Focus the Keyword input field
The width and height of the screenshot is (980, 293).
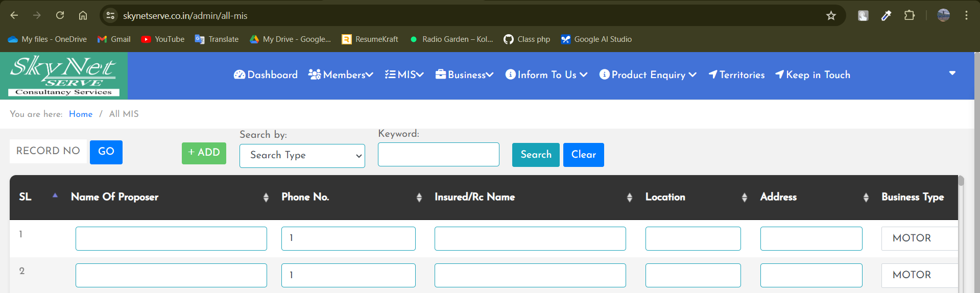pyautogui.click(x=438, y=154)
